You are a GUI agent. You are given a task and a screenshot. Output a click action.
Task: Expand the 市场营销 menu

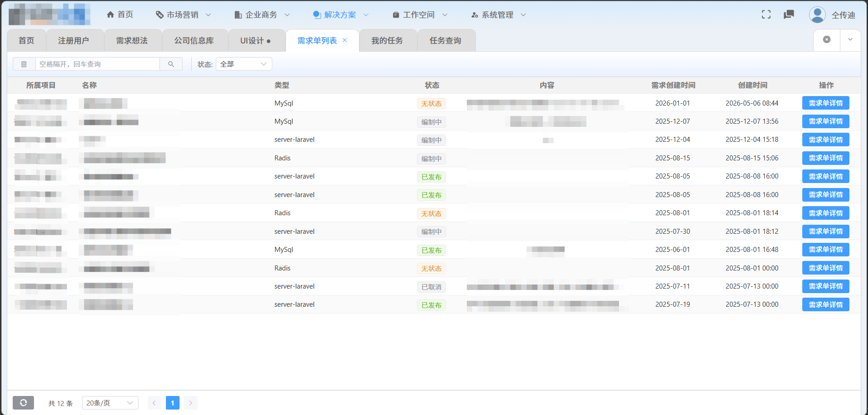click(183, 14)
